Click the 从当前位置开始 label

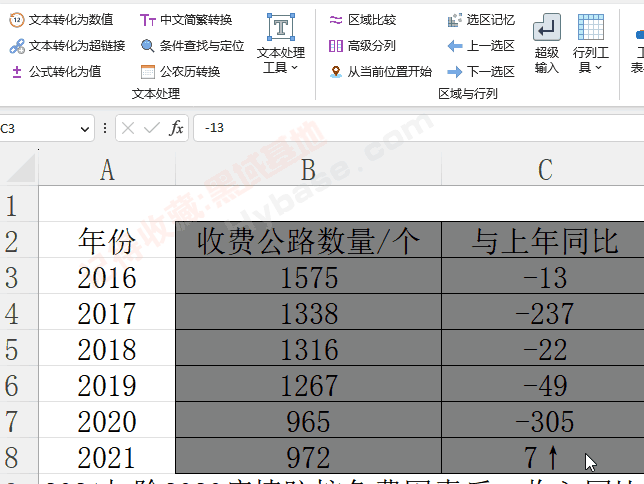(x=390, y=72)
